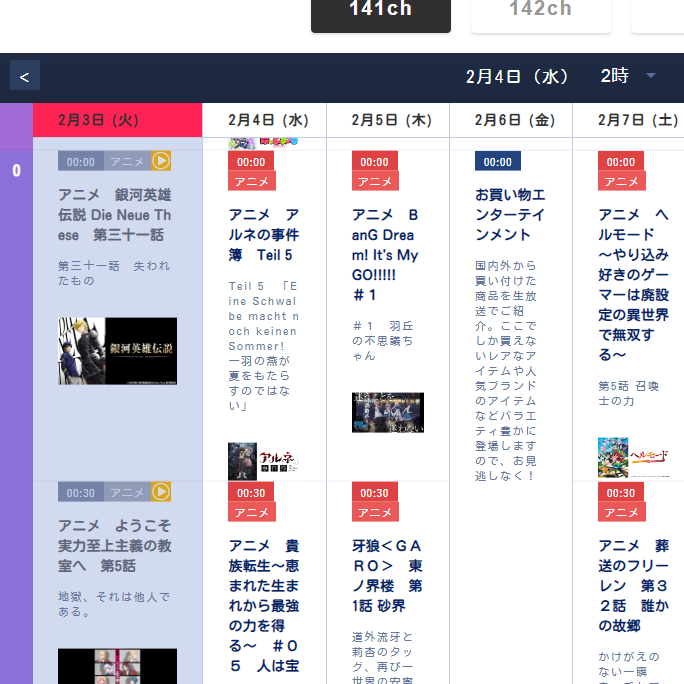684x684 pixels.
Task: Select the 2月3日（火） date column header
Action: [98, 120]
